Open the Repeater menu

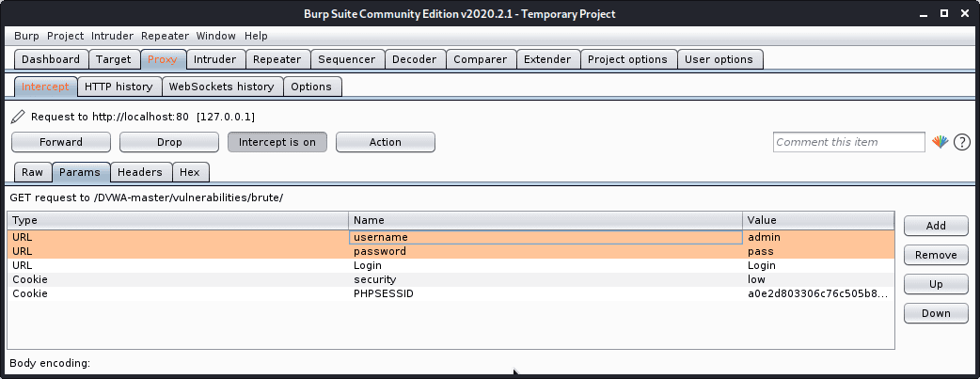point(165,36)
